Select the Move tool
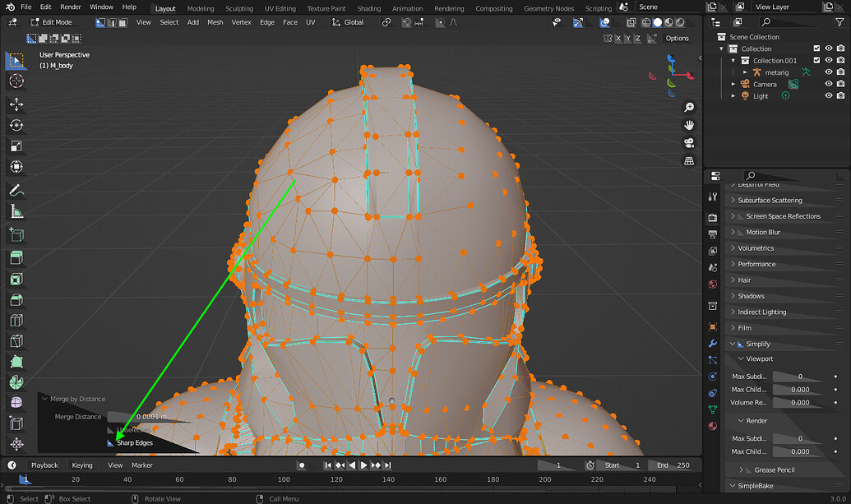 [16, 104]
